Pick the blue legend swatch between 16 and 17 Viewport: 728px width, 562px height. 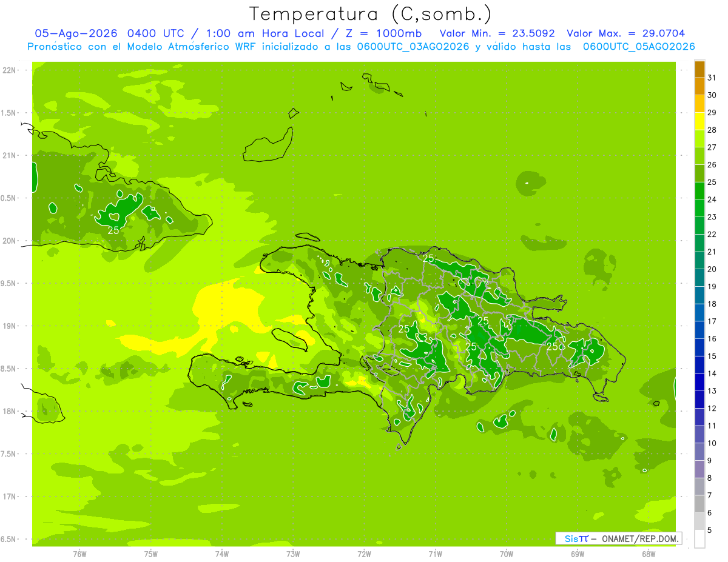pos(699,330)
